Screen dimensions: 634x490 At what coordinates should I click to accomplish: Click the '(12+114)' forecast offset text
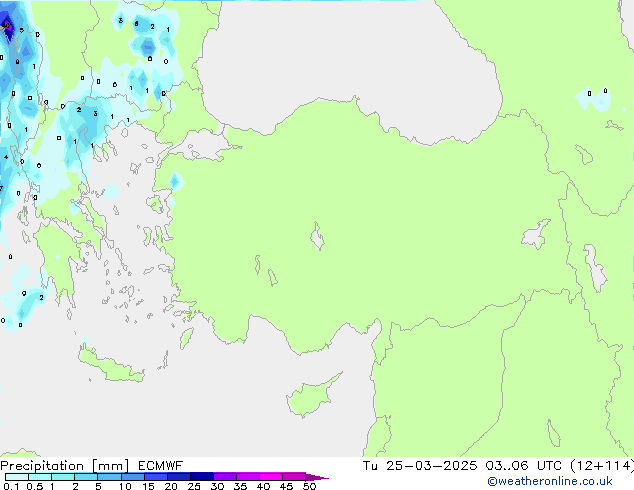[602, 466]
